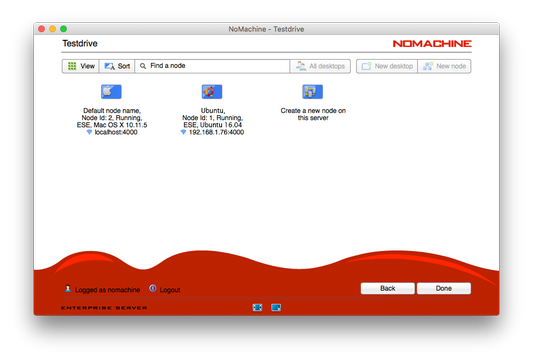Click the Ubuntu node name label
The width and height of the screenshot is (533, 364).
point(213,110)
